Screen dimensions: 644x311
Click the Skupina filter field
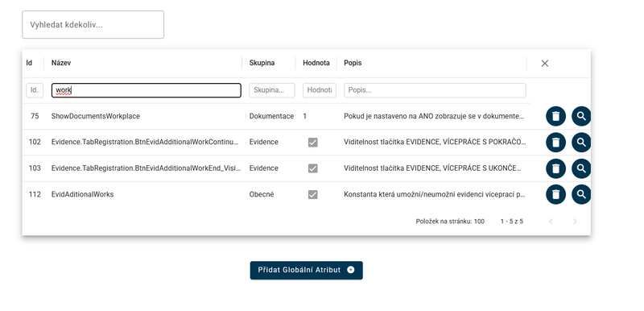pyautogui.click(x=272, y=90)
